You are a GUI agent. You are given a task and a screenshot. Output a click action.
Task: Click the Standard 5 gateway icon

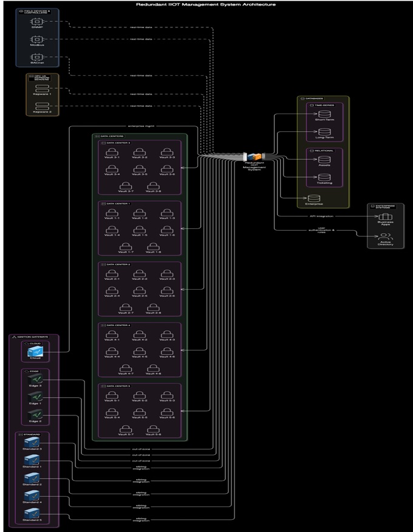click(x=32, y=513)
